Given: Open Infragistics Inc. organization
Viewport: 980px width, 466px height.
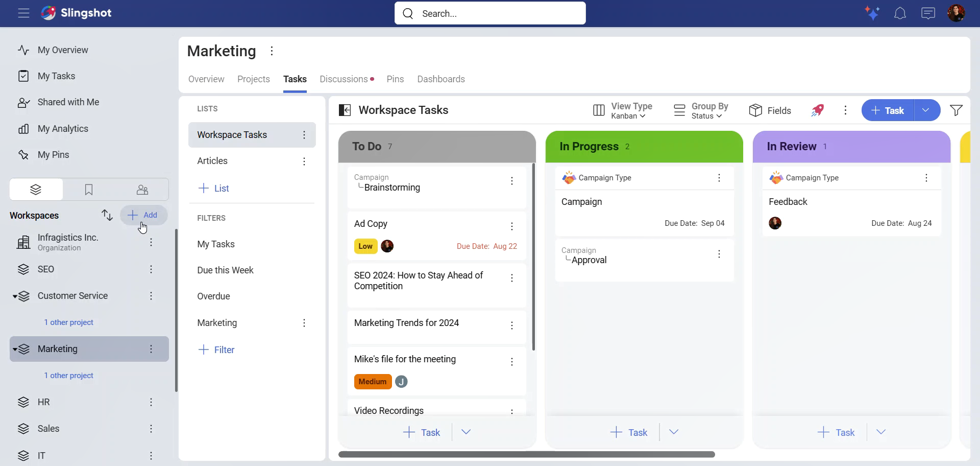Looking at the screenshot, I should 68,242.
